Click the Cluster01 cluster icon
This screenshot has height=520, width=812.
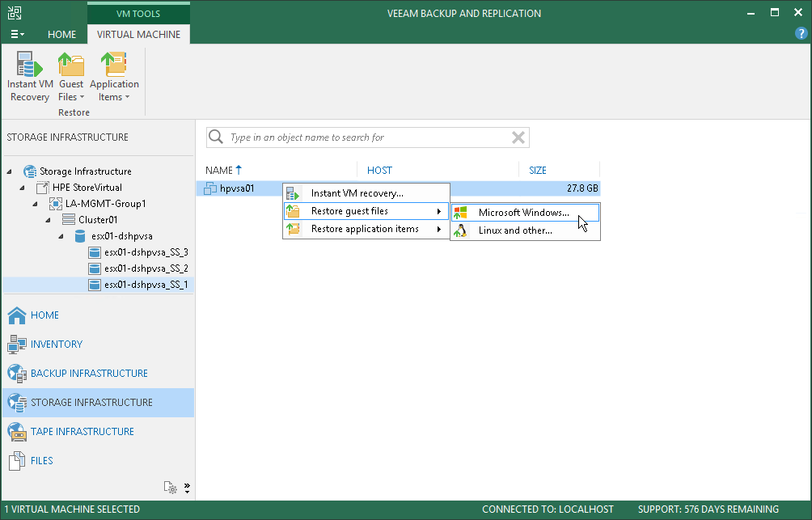(x=69, y=220)
